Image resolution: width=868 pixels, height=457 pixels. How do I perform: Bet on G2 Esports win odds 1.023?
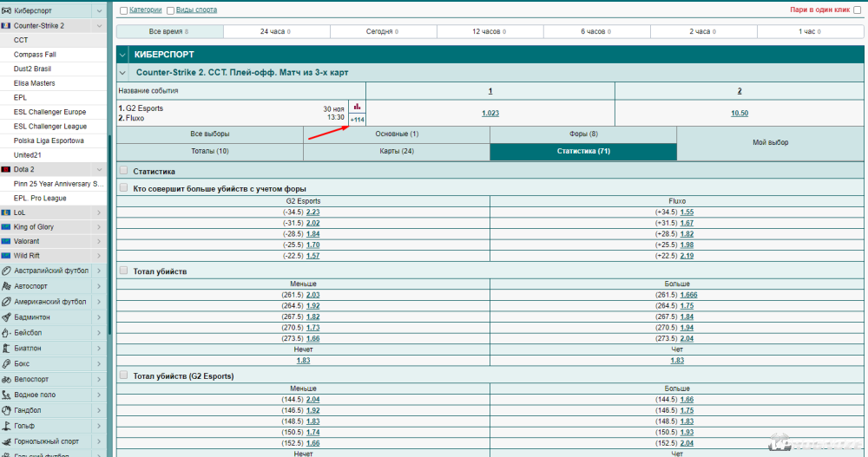tap(490, 113)
